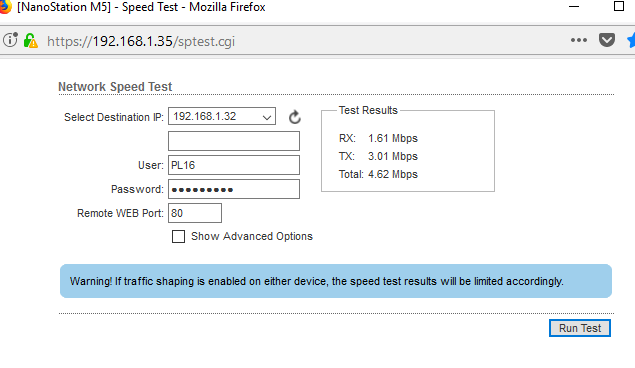Screen dimensions: 635x368
Task: Click into the Password field
Action: (234, 189)
